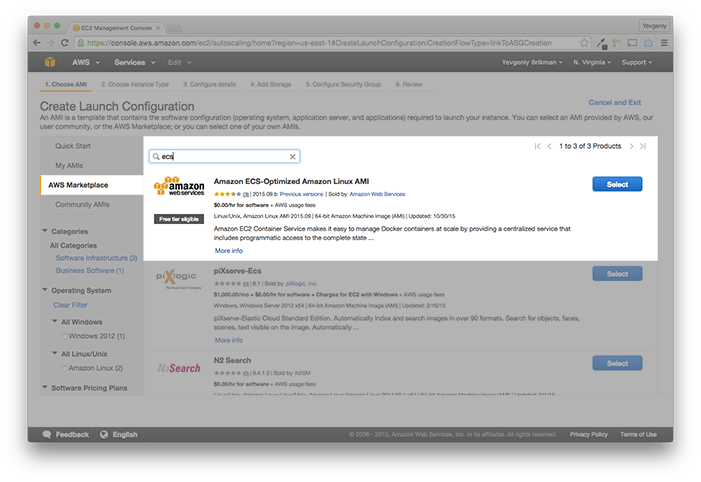Click the AWS cube logo icon
Image resolution: width=701 pixels, height=482 pixels.
[50, 62]
